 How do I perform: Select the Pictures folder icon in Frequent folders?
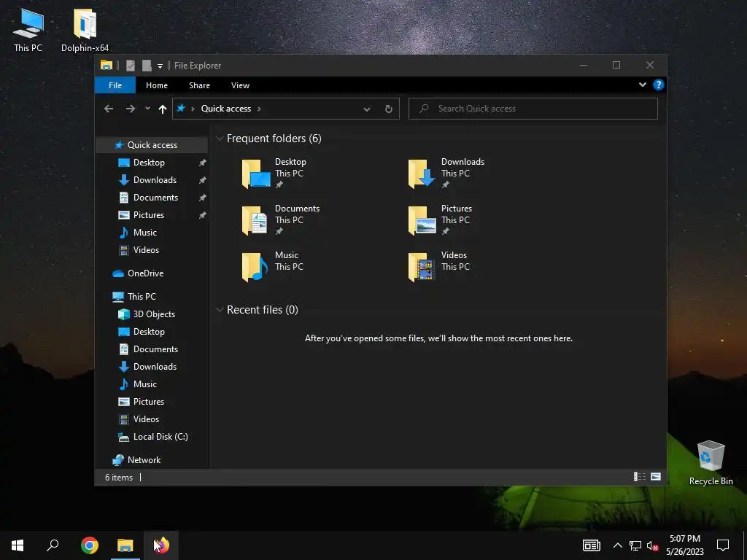(422, 220)
